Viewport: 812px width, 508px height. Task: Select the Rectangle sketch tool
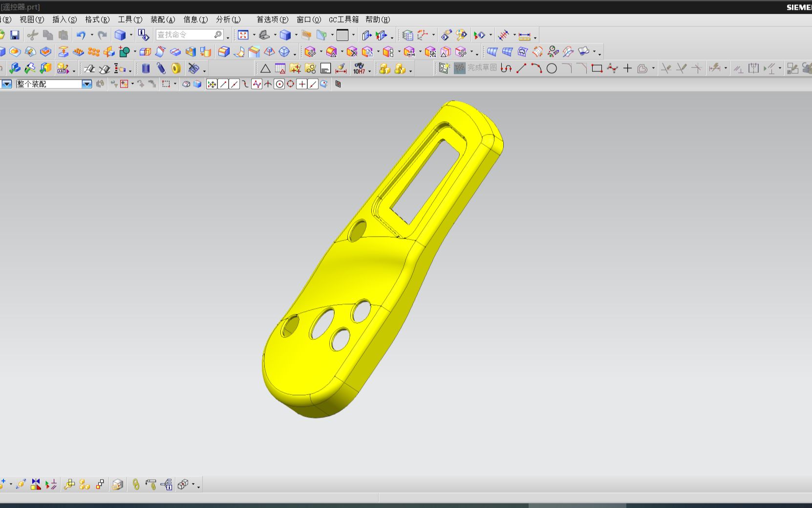tap(597, 68)
